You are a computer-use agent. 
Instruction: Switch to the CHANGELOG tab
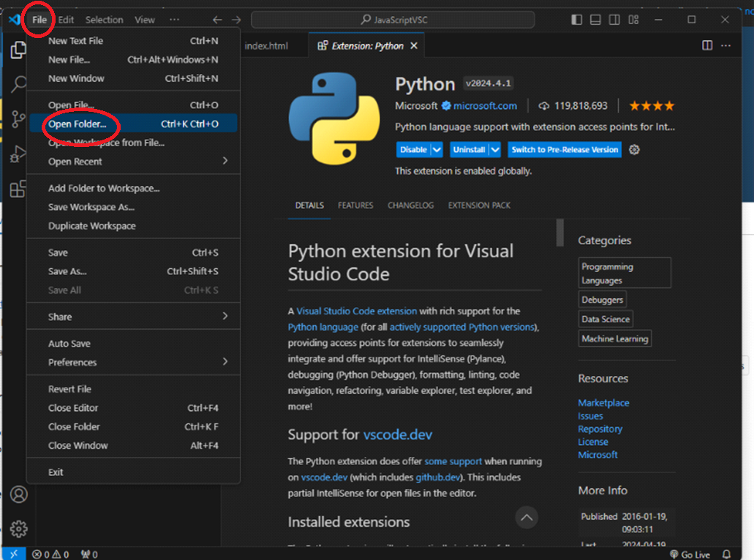pos(410,205)
